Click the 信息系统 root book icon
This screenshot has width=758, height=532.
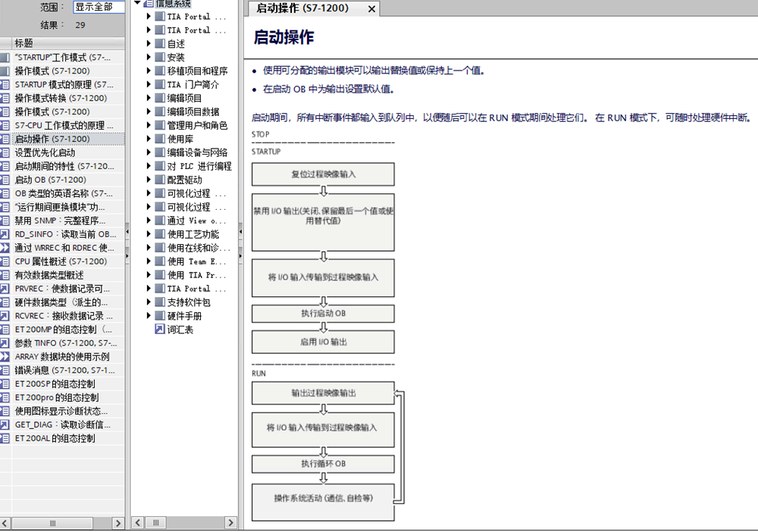point(149,4)
